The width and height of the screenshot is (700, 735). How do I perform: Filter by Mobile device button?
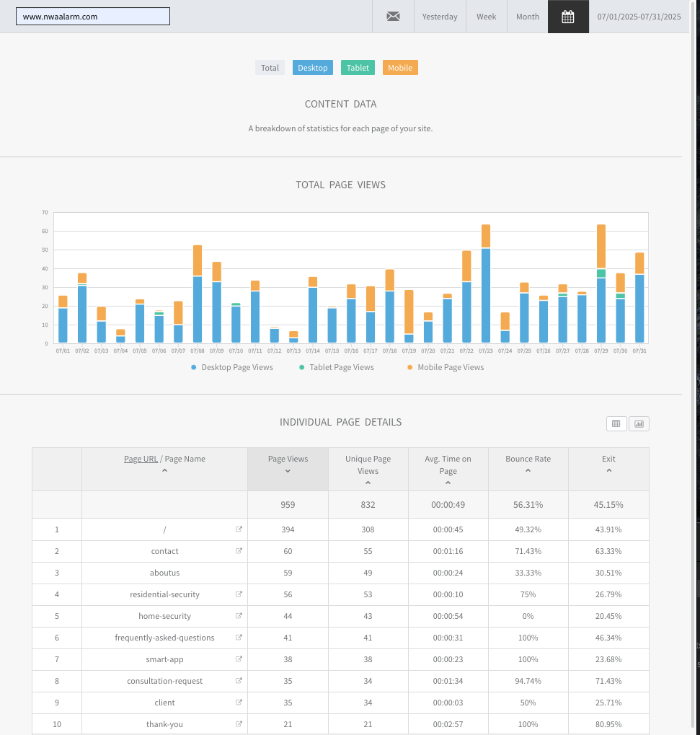[400, 68]
